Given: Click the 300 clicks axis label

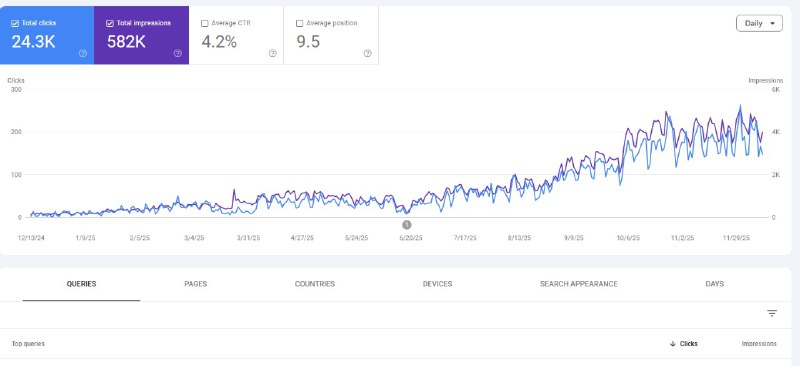Looking at the screenshot, I should tap(16, 89).
